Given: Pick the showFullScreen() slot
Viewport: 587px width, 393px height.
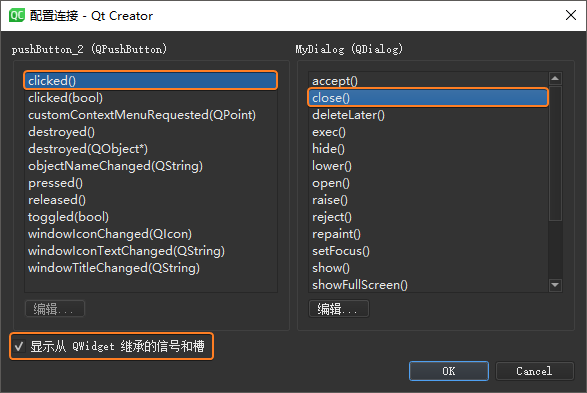Looking at the screenshot, I should click(428, 285).
